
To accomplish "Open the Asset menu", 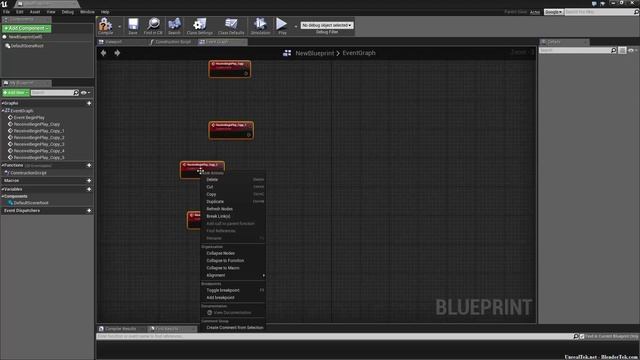I will (x=35, y=12).
